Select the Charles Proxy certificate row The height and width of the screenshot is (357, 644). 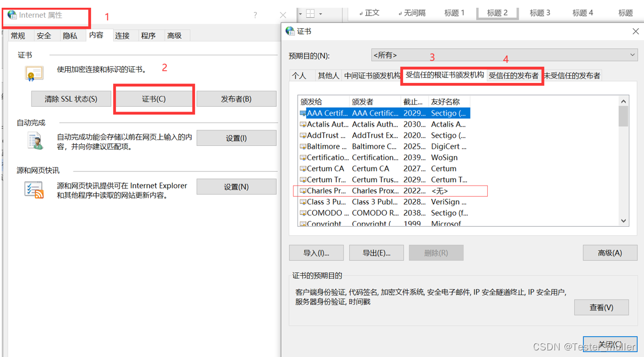[385, 191]
